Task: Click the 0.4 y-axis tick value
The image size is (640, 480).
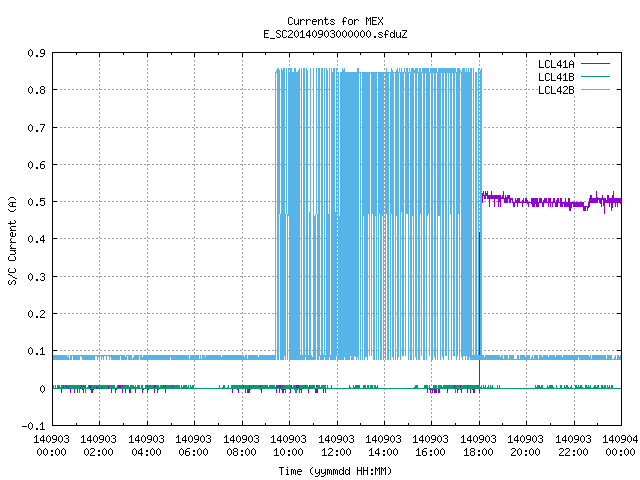Action: (36, 239)
